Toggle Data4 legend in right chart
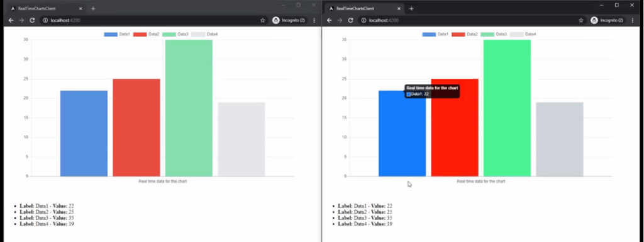Screen dimensions: 644x242 tap(523, 34)
